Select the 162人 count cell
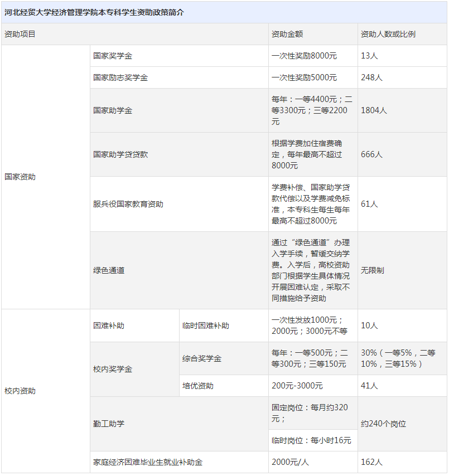 coord(402,462)
